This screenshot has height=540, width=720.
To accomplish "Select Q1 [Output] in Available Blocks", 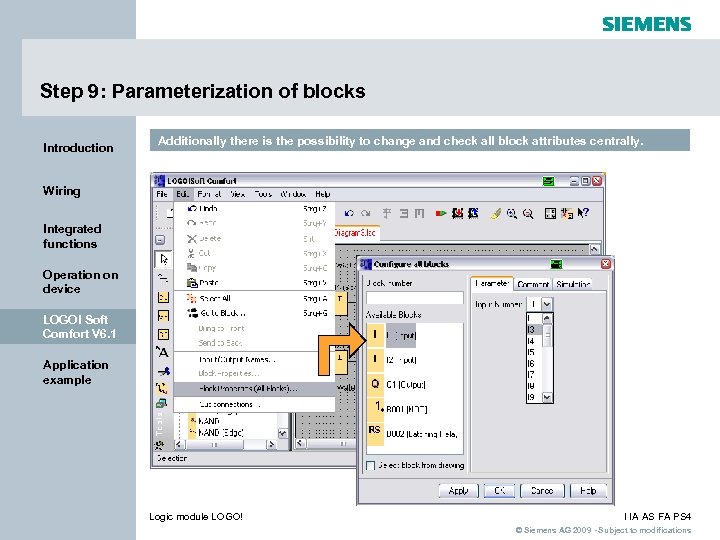I will click(x=415, y=385).
